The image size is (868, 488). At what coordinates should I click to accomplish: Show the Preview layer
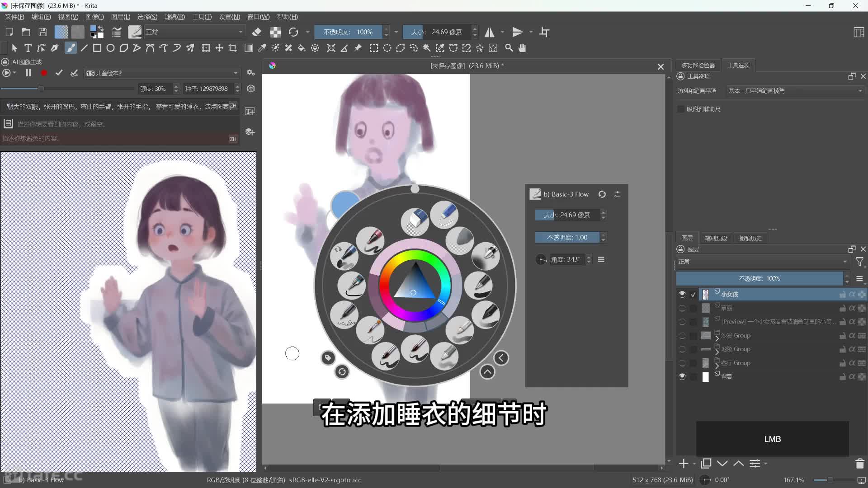(x=682, y=322)
